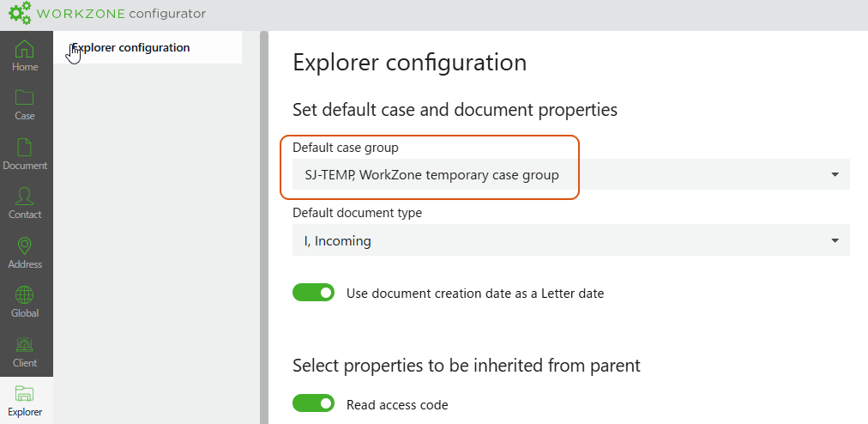The image size is (868, 424).
Task: Select Explorer configuration in the side panel
Action: coord(130,48)
